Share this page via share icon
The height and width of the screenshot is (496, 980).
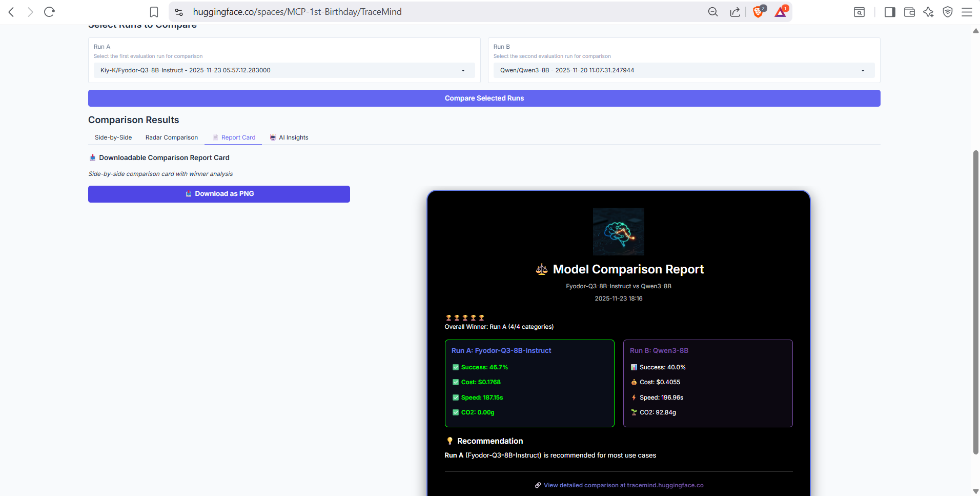point(735,12)
